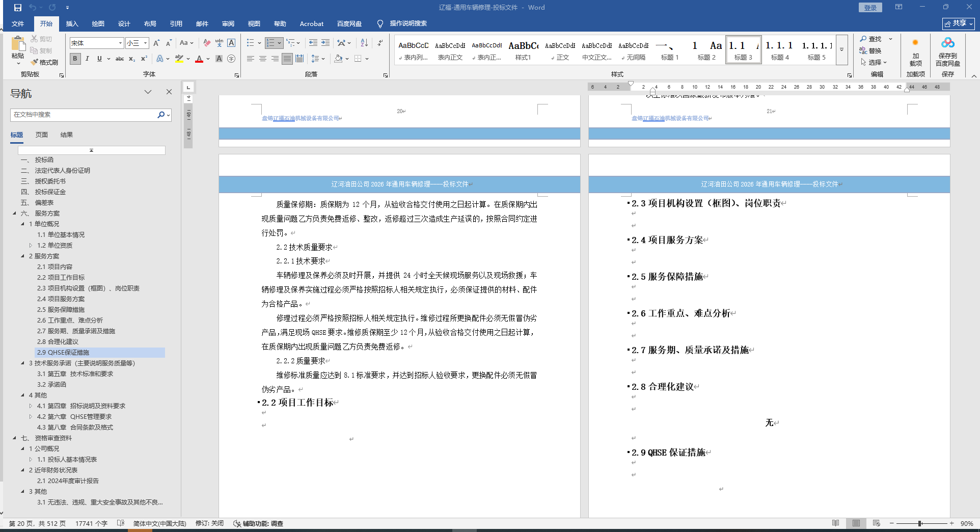Image resolution: width=980 pixels, height=532 pixels.
Task: Toggle Bold formatting
Action: point(75,59)
